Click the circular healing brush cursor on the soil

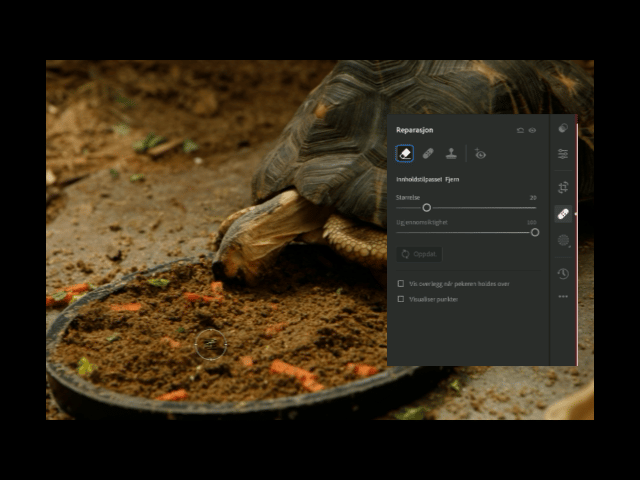(x=211, y=345)
